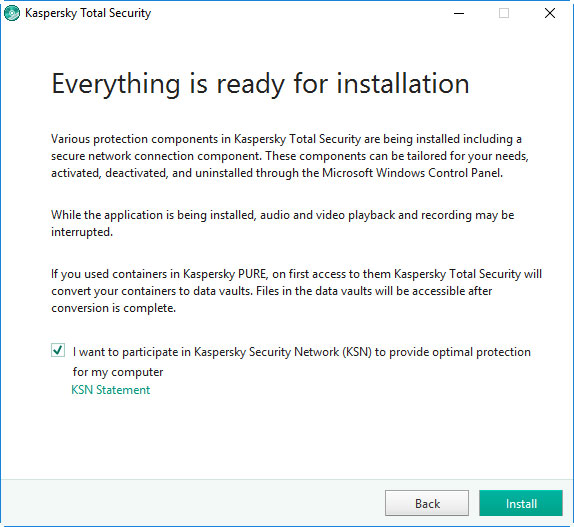Screen dimensions: 574x527
Task: Click the empty footer bar left of Back
Action: point(192,503)
